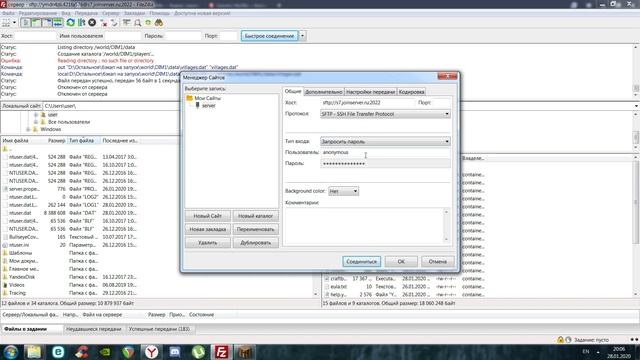
Task: Open the Протокол SFTP dropdown
Action: tap(385, 114)
